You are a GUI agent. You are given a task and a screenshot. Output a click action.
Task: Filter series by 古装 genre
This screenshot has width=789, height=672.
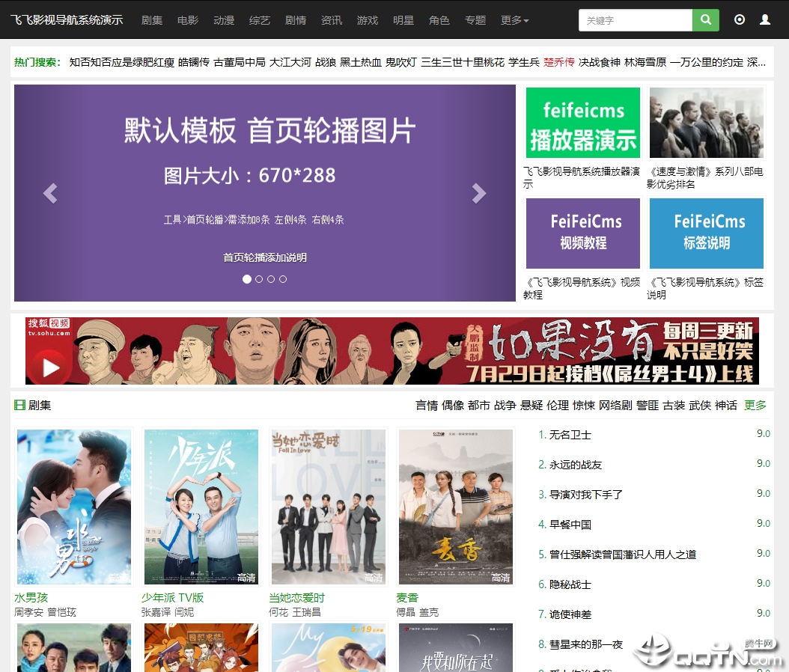[674, 406]
